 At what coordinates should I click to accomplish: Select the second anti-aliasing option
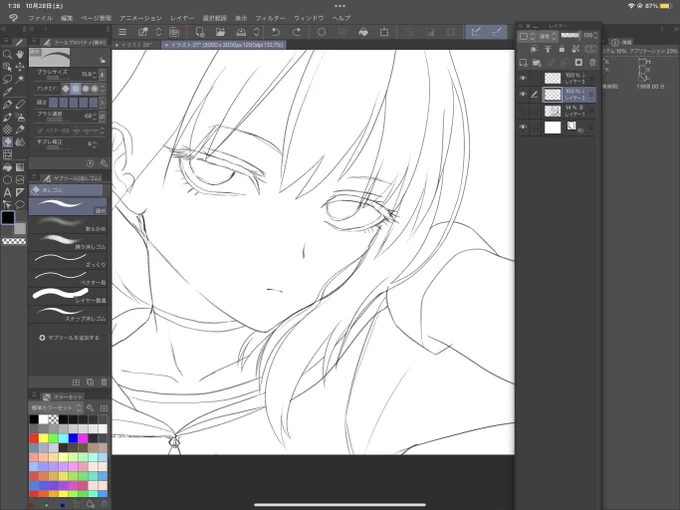75,88
